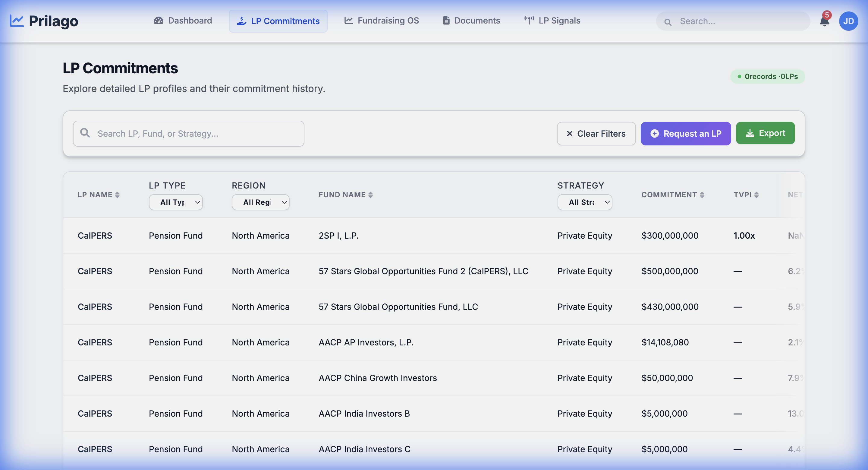The image size is (868, 470).
Task: Open the All Strategies dropdown
Action: tap(585, 202)
